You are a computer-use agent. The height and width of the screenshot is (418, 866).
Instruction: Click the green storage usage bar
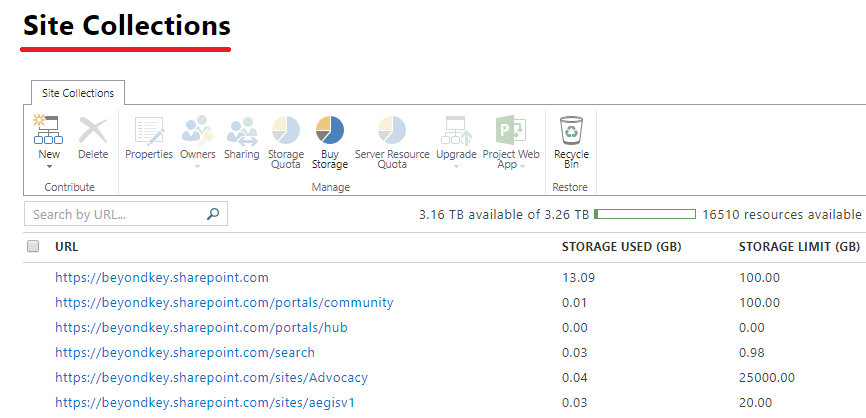coord(645,214)
